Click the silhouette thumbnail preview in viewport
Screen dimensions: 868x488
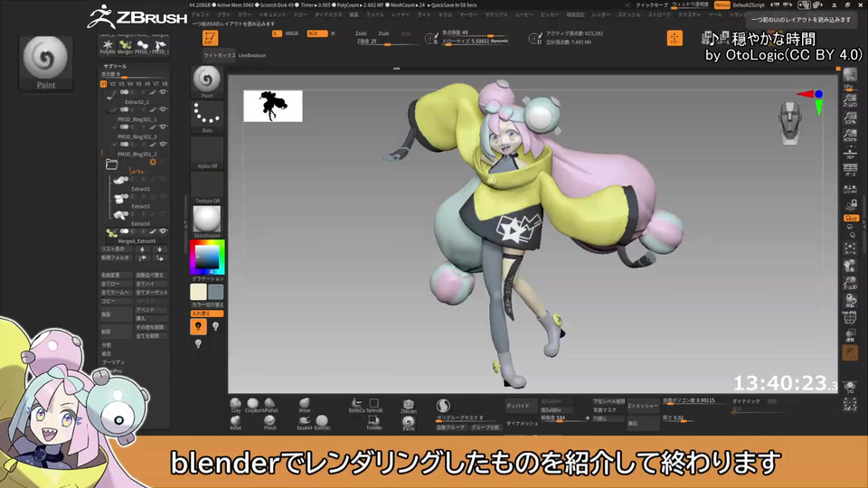pos(273,106)
